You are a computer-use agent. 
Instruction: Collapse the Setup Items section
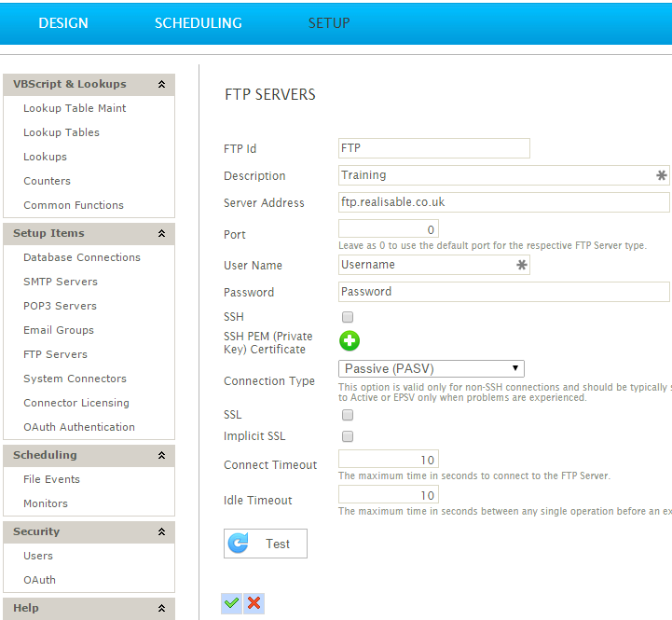162,234
